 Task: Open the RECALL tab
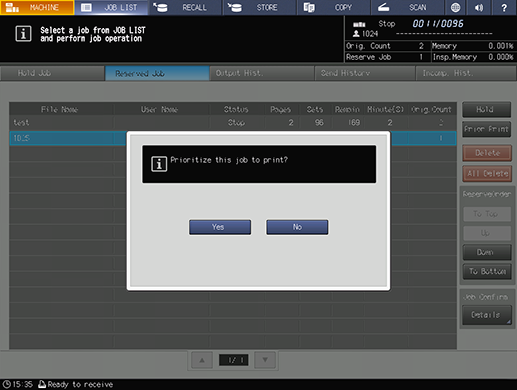pos(186,7)
